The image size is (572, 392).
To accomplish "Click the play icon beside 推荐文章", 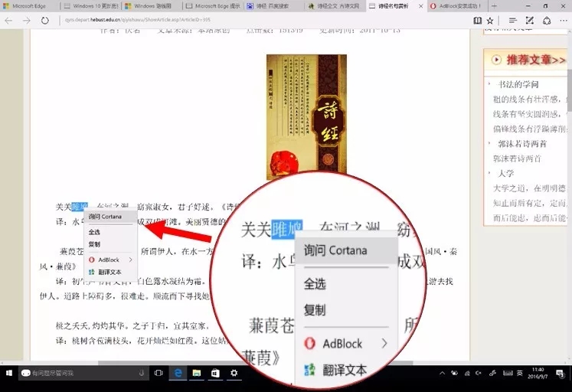I will click(496, 60).
